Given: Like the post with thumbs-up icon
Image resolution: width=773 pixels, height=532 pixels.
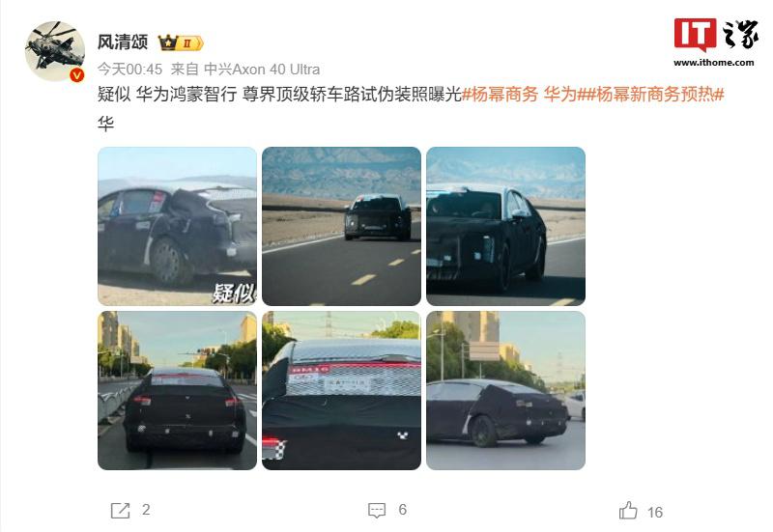Looking at the screenshot, I should tap(628, 511).
